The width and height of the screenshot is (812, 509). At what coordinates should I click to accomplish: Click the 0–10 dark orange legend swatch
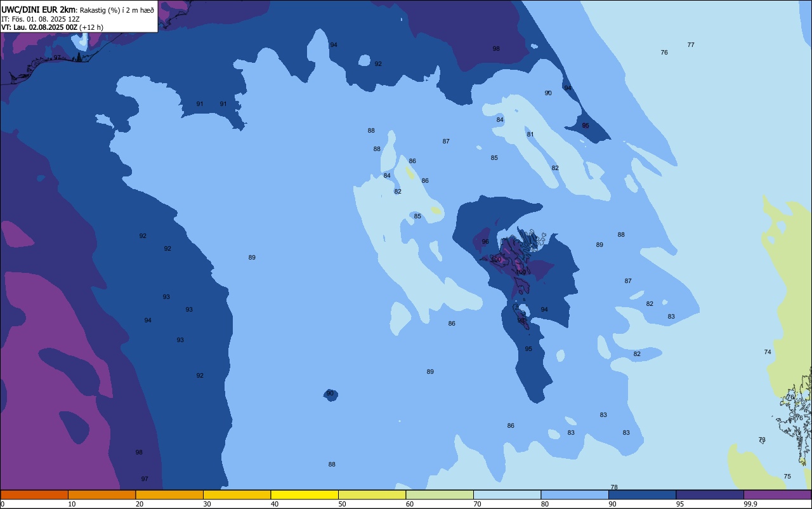tap(34, 494)
